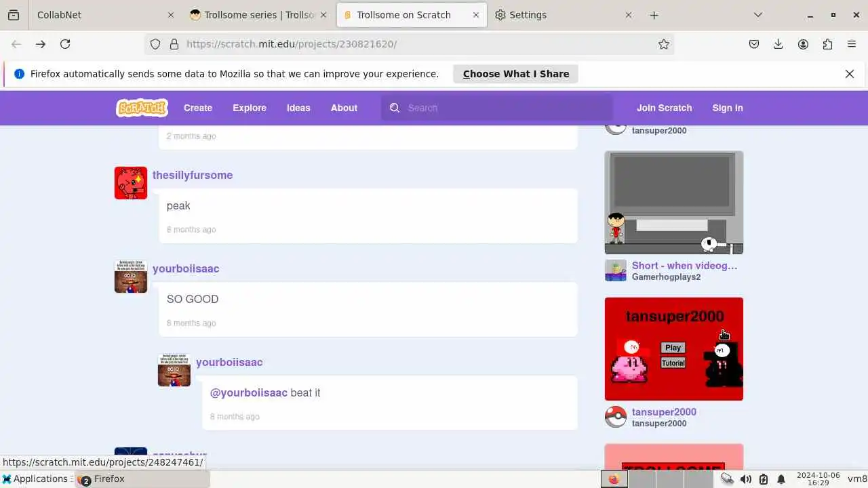The image size is (868, 488).
Task: Open the Short - when videog... project thumbnail
Action: point(674,203)
